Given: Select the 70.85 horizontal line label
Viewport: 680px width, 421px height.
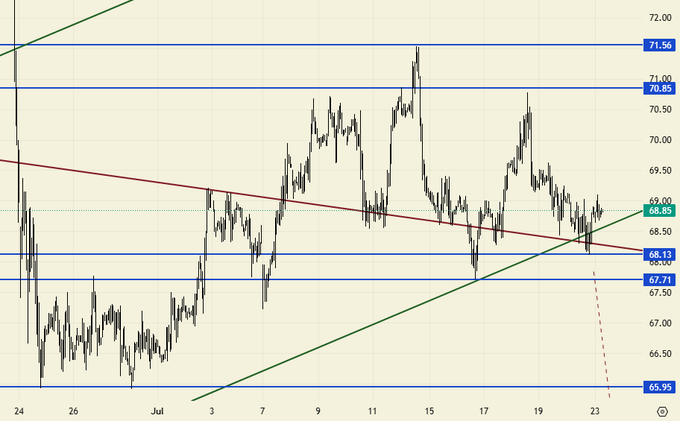Looking at the screenshot, I should coord(659,88).
